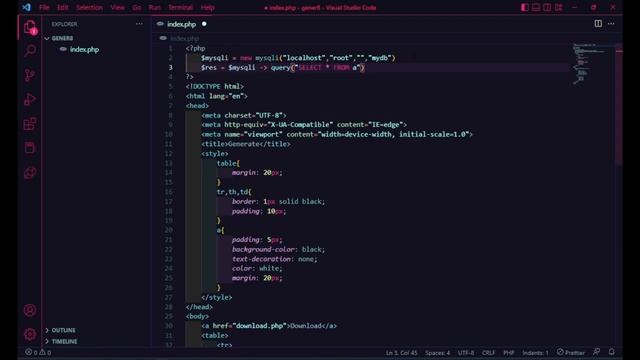Click the index.php file icon in breadcrumb
Screen dimensions: 640x360
[163, 38]
